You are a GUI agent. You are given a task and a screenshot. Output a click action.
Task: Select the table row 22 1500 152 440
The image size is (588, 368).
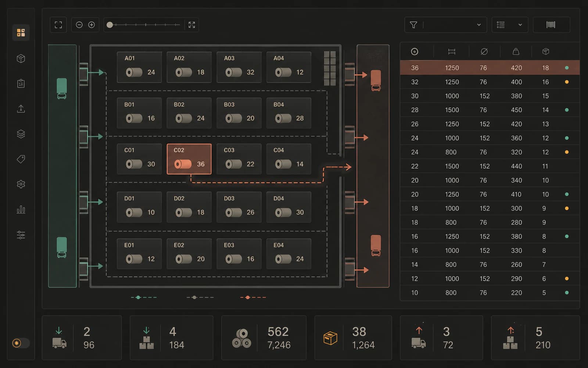490,166
